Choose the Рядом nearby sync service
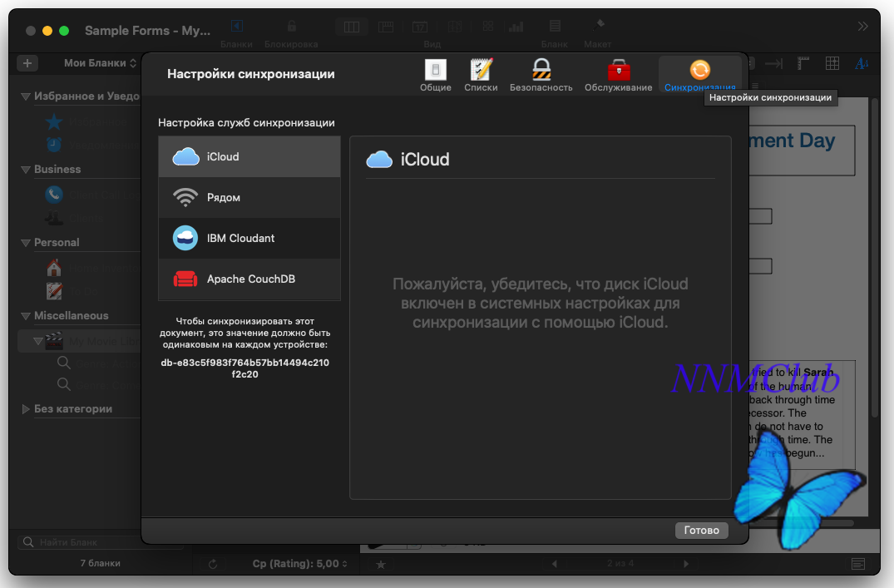Screen dimensions: 894x588 coord(249,197)
